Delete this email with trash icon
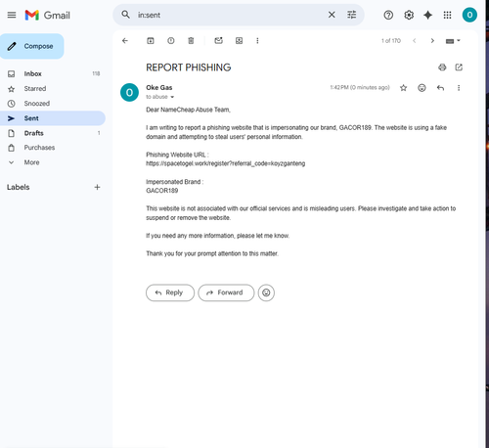 191,41
